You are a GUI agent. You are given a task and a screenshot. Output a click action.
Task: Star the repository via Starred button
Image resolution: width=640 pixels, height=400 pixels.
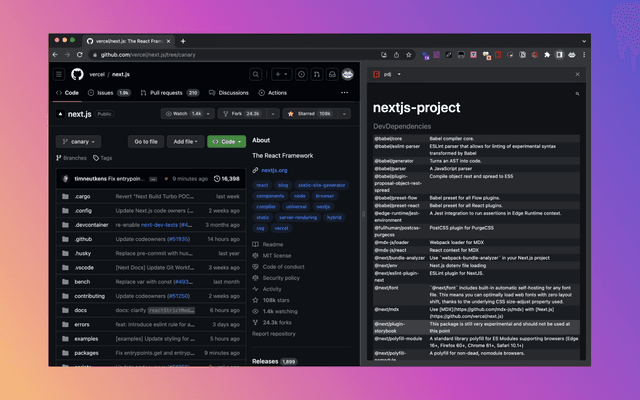[310, 114]
